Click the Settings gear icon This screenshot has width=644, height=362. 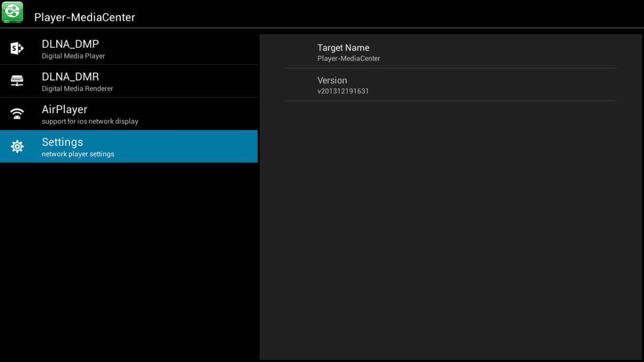coord(17,146)
